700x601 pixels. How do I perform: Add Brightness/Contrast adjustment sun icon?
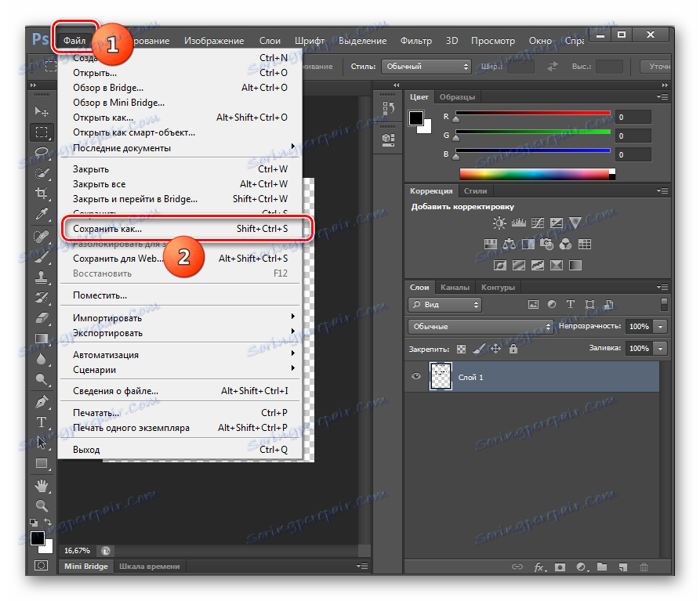click(499, 223)
